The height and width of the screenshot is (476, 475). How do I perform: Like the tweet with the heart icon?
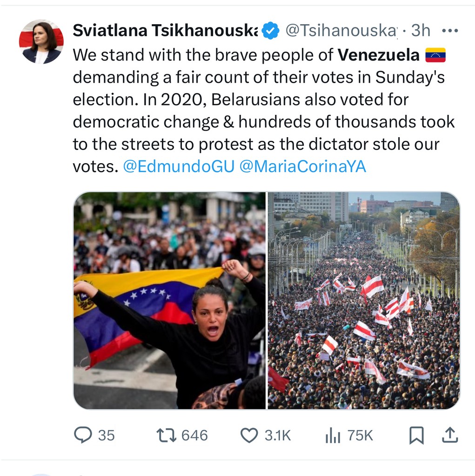pos(249,435)
